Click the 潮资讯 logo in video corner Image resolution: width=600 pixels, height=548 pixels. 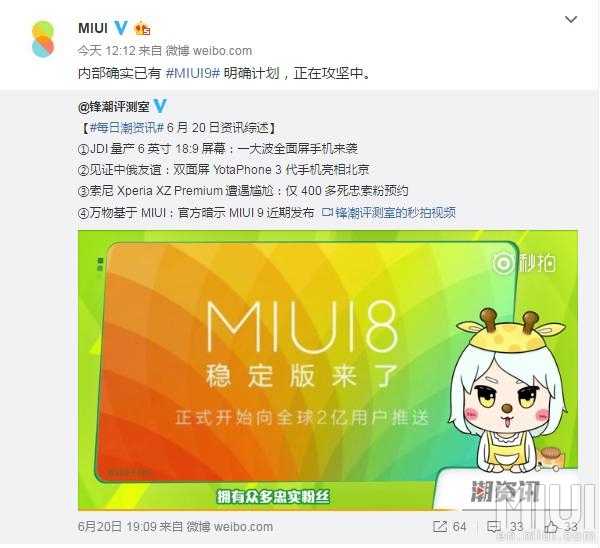504,491
